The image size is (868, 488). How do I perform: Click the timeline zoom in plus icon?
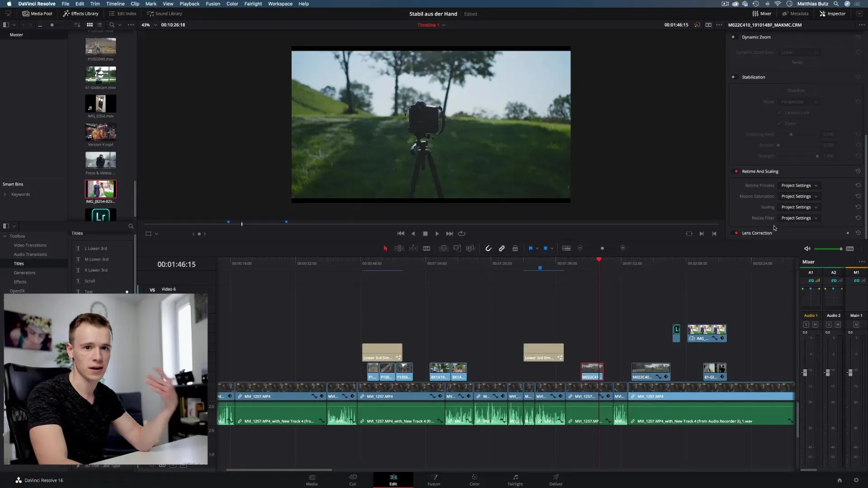(x=623, y=248)
